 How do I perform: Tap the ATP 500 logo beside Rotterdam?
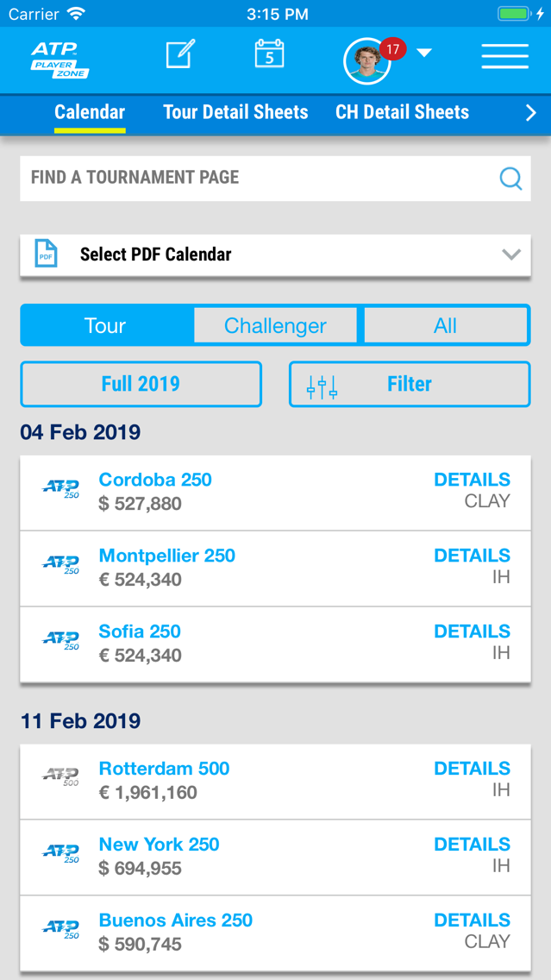click(x=60, y=777)
